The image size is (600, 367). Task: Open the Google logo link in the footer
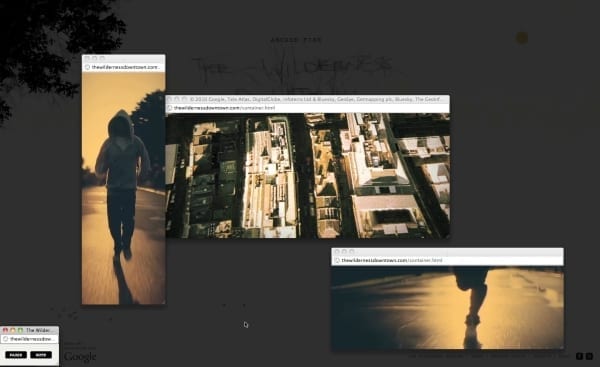[80, 356]
